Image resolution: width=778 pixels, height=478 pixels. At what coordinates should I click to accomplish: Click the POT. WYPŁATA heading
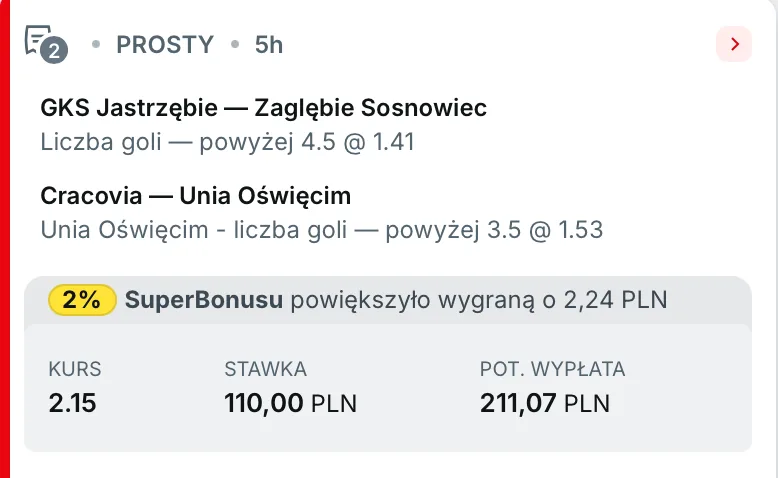coord(552,369)
